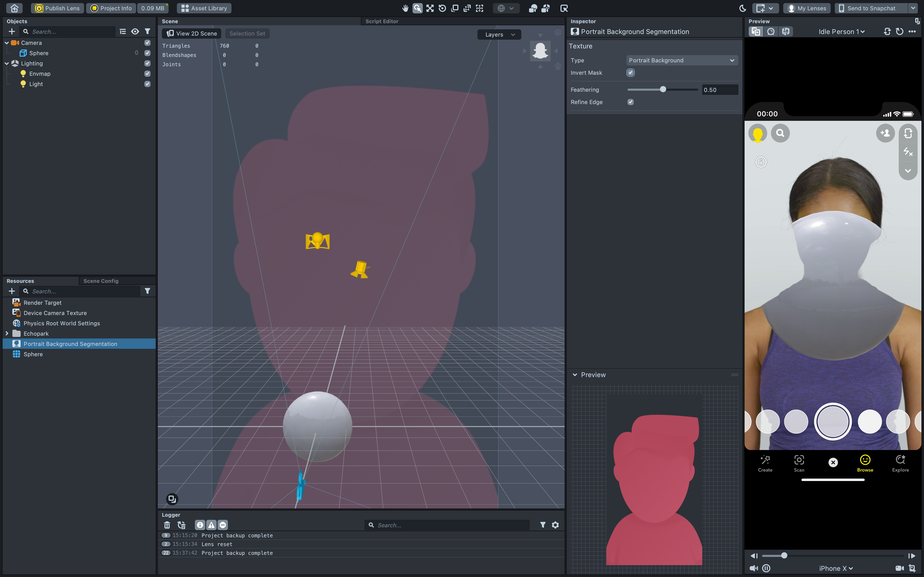Switch to the Scene Config tab
This screenshot has width=924, height=577.
pyautogui.click(x=101, y=281)
